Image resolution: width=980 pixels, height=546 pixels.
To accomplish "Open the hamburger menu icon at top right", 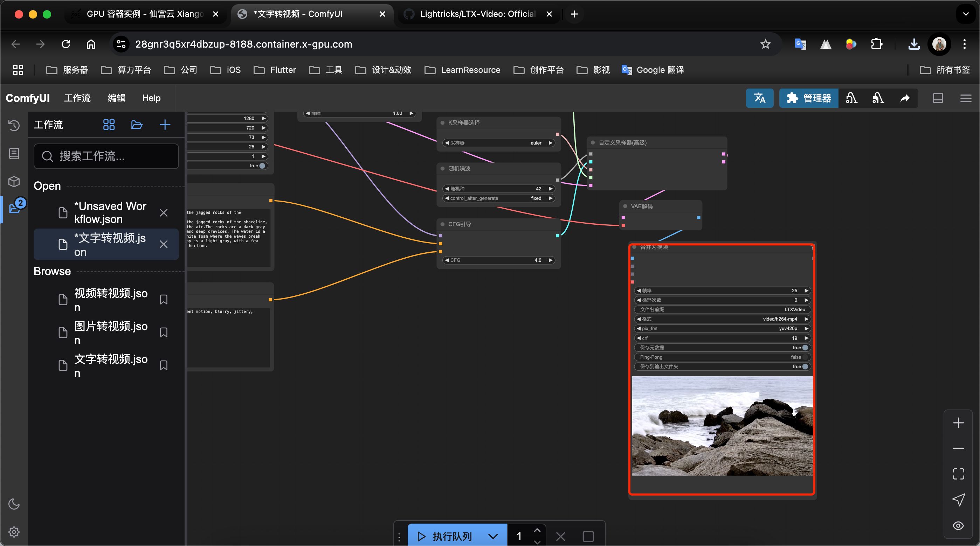I will point(966,98).
